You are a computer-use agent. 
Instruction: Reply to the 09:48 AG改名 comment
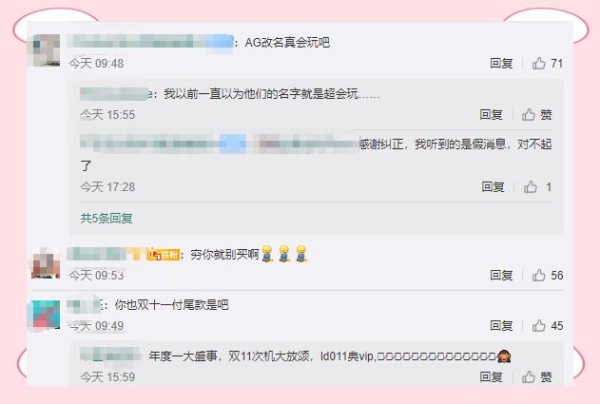click(501, 63)
